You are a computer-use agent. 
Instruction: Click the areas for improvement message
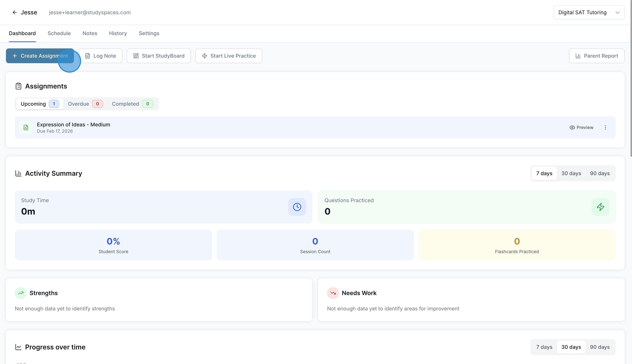(393, 309)
